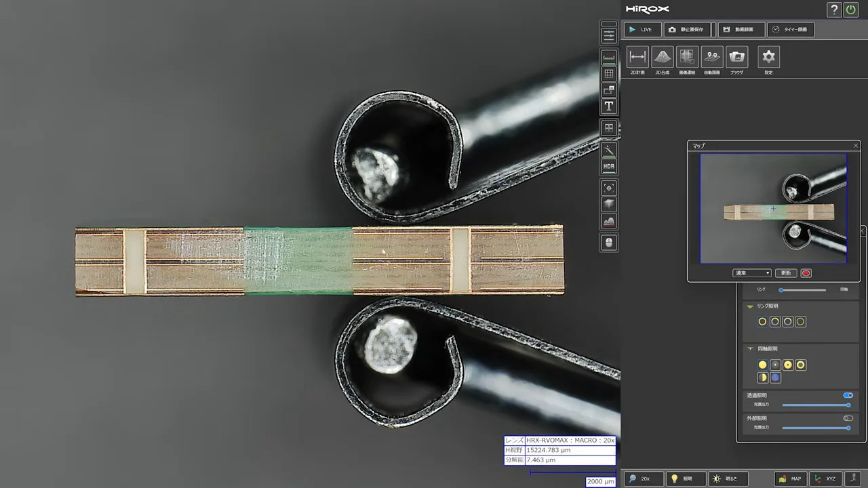The width and height of the screenshot is (868, 488).
Task: Click the 3D cube icon in vertical toolbar
Action: [x=609, y=204]
